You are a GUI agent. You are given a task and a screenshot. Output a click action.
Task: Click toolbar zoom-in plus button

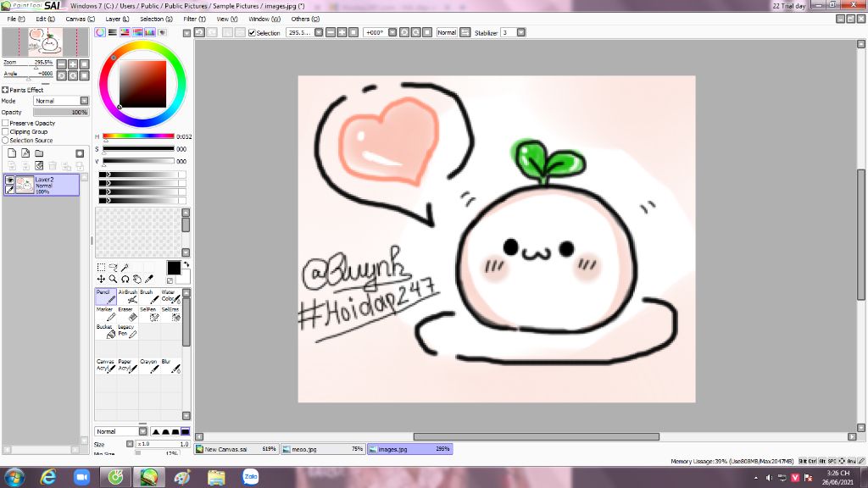pyautogui.click(x=342, y=33)
